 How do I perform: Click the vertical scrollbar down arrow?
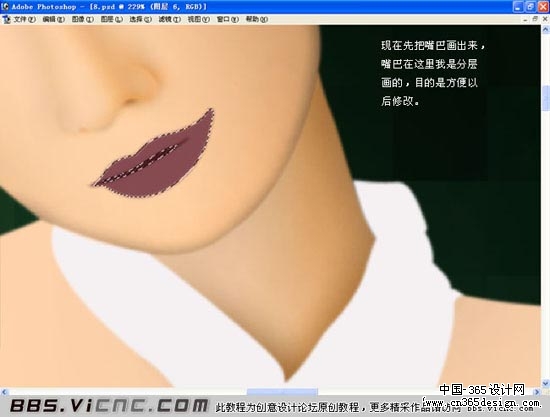545,383
